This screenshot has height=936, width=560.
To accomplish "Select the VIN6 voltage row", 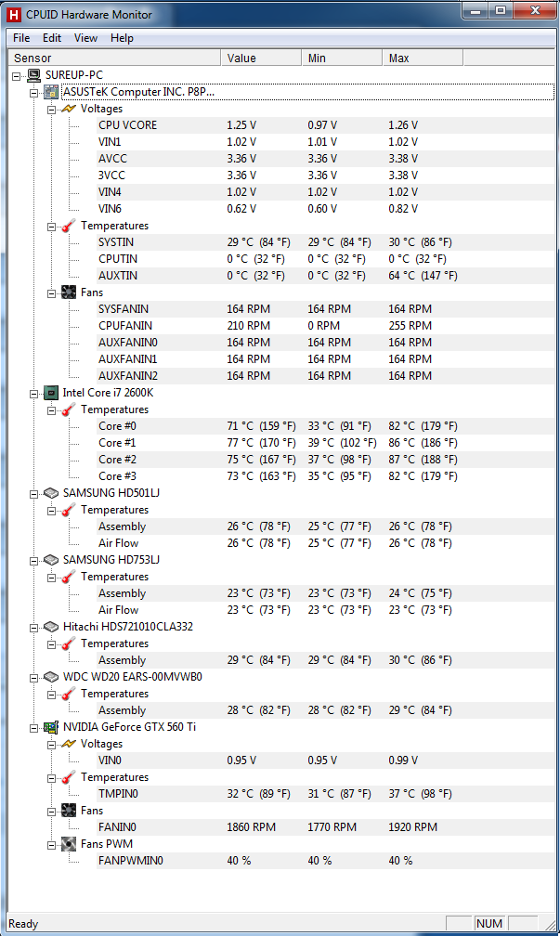I will tap(325, 209).
